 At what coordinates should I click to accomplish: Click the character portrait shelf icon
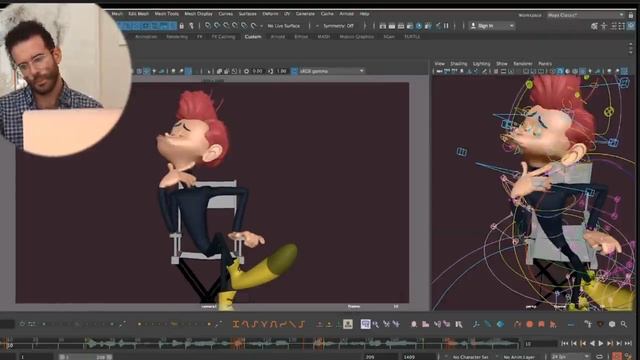pyautogui.click(x=348, y=324)
